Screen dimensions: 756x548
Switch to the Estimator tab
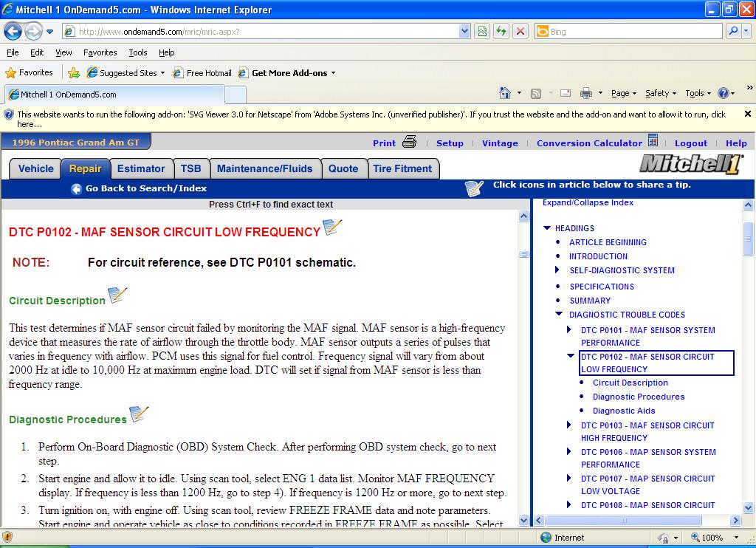tap(141, 169)
